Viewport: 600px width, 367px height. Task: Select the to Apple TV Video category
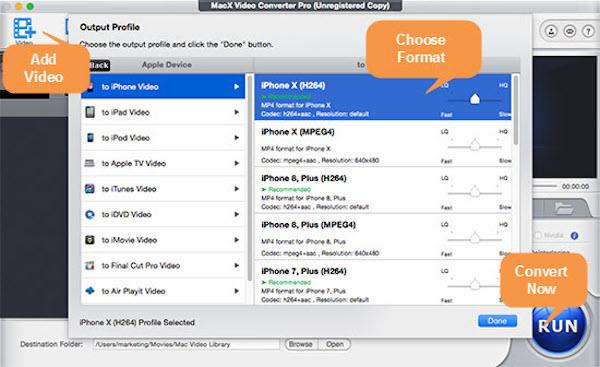coord(163,163)
